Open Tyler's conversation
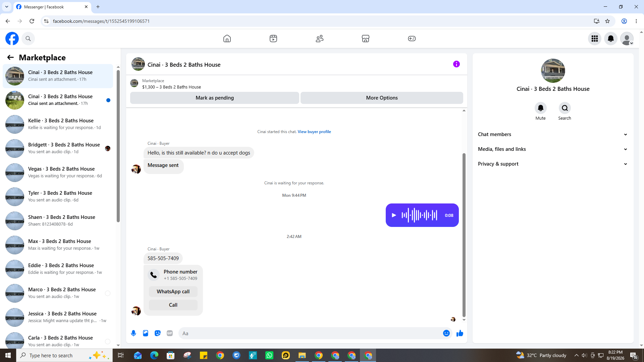This screenshot has width=644, height=362. (x=58, y=197)
